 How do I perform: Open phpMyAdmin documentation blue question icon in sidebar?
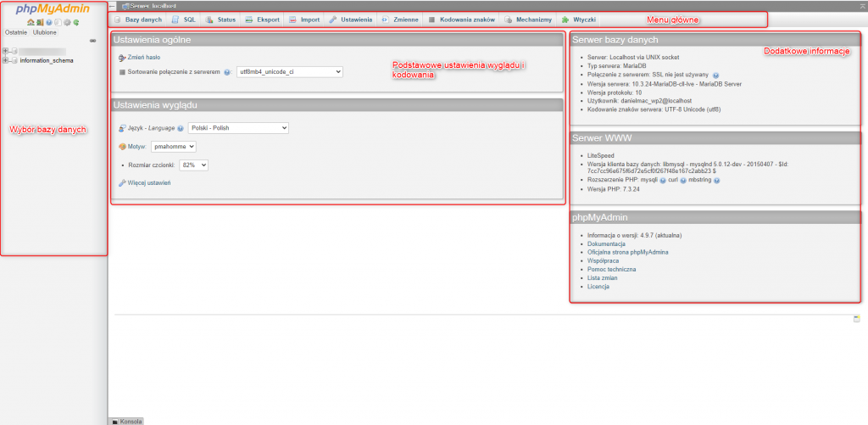[x=48, y=22]
